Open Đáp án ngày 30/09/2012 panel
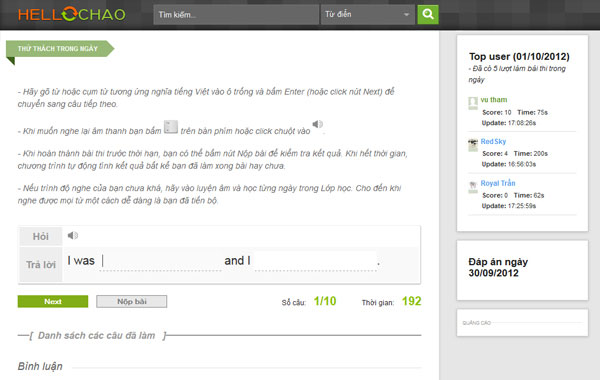The height and width of the screenshot is (380, 600). coord(498,267)
